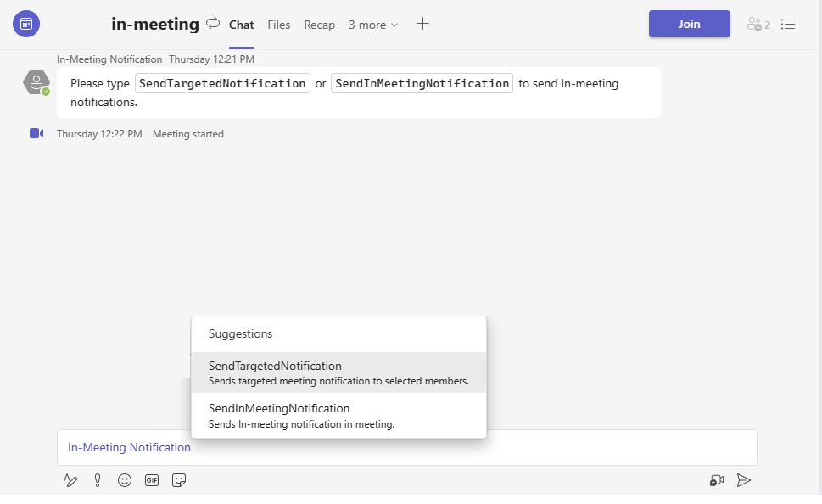Set delivery options with exclamation icon
Screen dimensions: 822x504
click(98, 480)
